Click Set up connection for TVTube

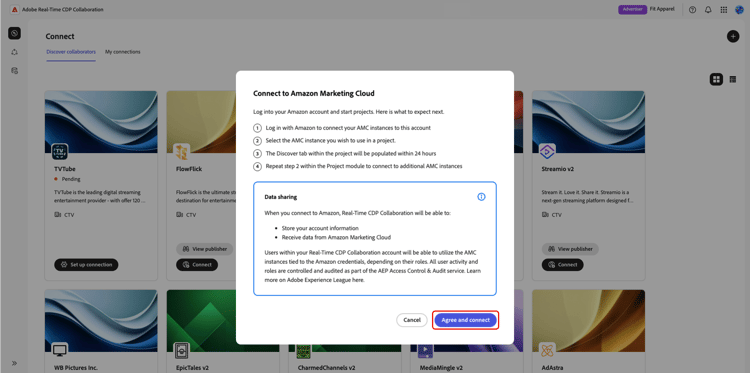click(86, 264)
